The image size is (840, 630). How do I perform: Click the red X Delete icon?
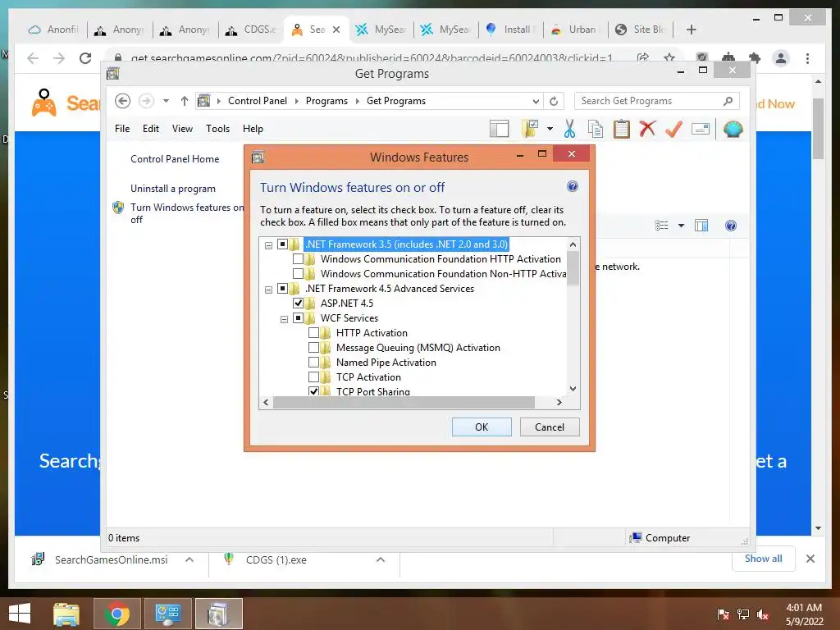pos(648,129)
